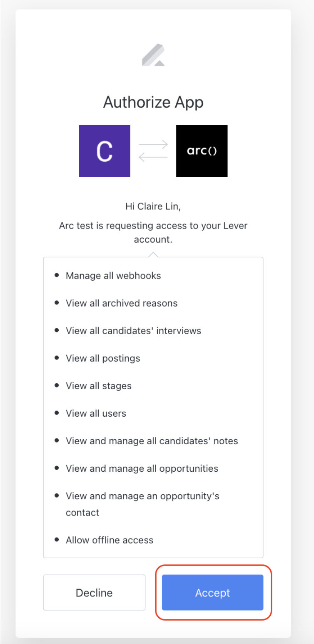This screenshot has width=314, height=644.
Task: Select the Manage all webhooks permission entry
Action: (113, 275)
